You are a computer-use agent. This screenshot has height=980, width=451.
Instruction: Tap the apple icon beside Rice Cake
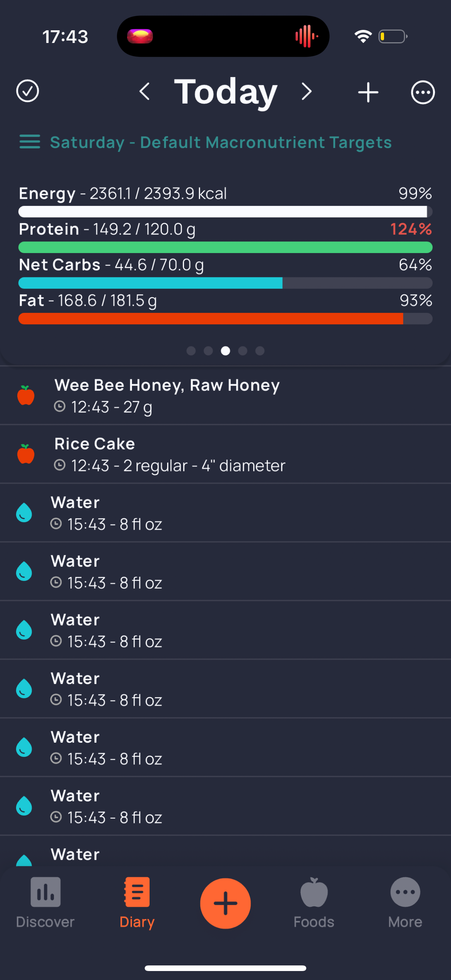26,454
